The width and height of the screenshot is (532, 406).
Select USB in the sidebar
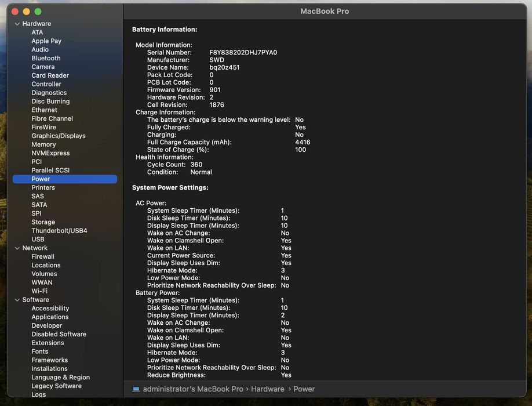tap(38, 240)
